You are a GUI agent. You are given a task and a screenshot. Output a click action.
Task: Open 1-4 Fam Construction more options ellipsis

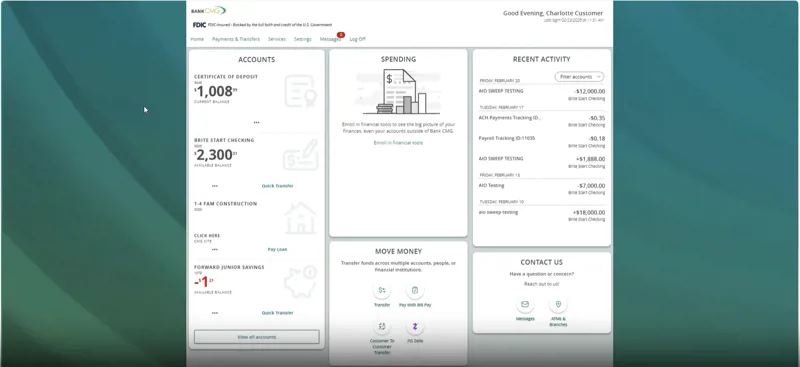click(x=215, y=250)
